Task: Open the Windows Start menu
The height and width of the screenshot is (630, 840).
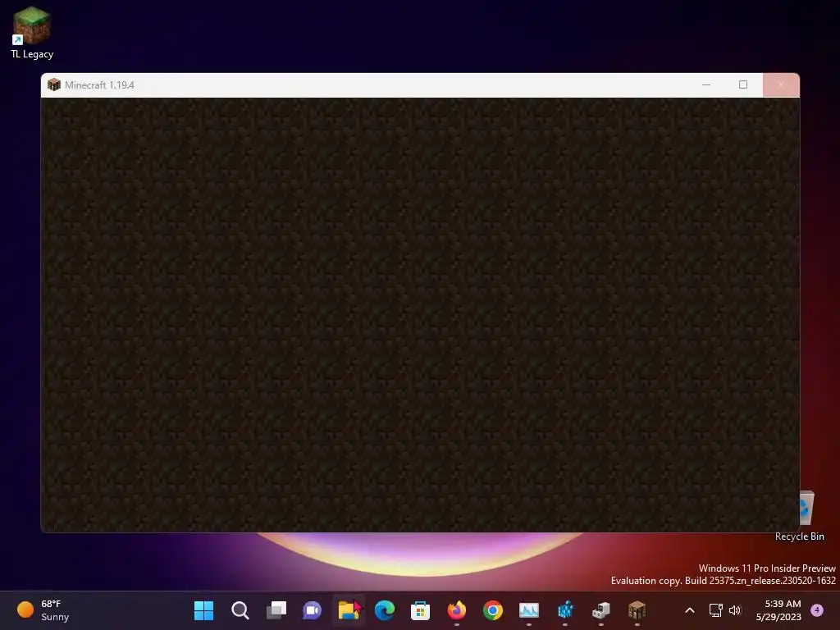Action: click(x=203, y=610)
